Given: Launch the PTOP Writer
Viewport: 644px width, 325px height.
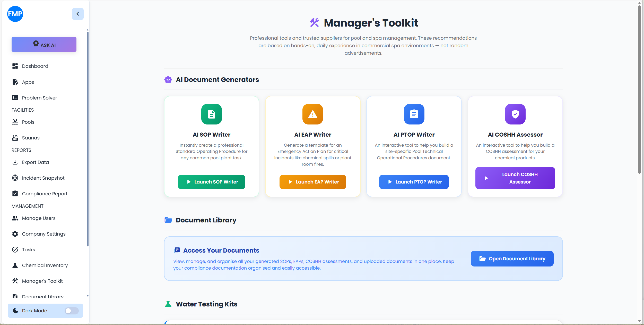Looking at the screenshot, I should (x=414, y=182).
